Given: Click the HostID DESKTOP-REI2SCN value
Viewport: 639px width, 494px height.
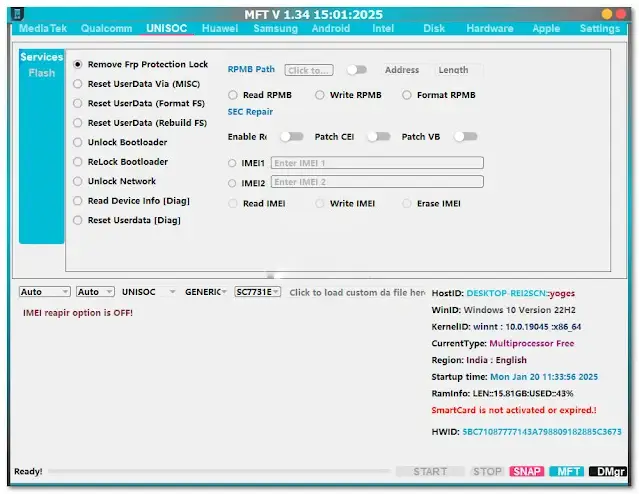Looking at the screenshot, I should point(506,293).
